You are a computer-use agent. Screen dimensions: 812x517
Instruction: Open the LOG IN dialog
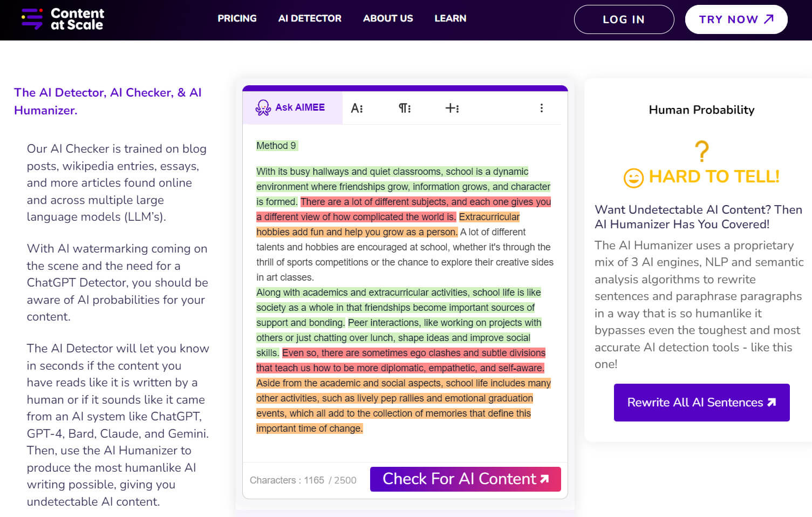pyautogui.click(x=624, y=19)
